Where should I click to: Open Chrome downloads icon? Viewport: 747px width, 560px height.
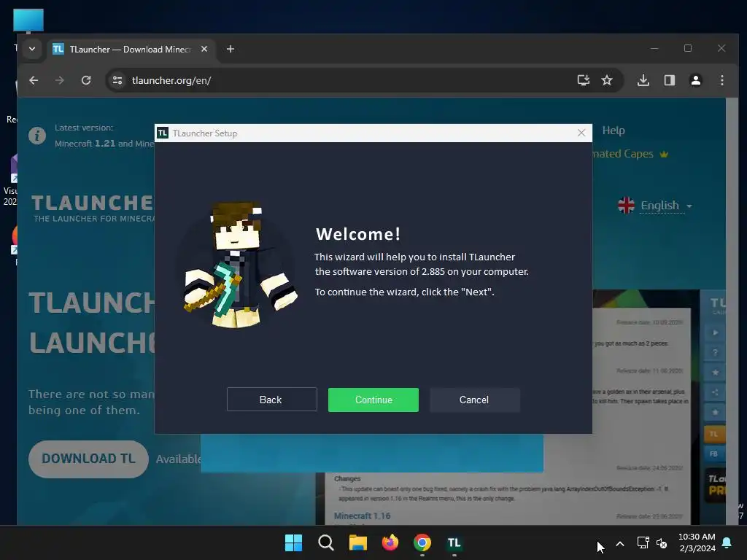643,80
